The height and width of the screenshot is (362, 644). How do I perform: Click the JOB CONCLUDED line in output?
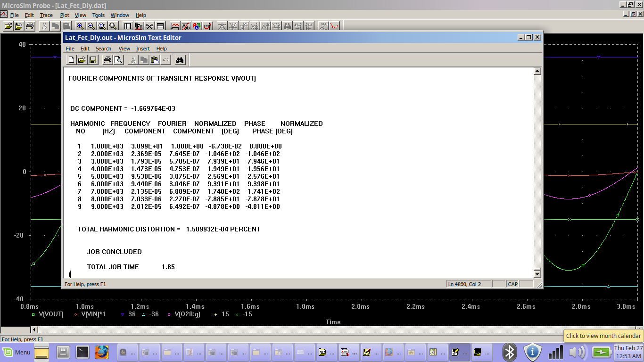point(114,252)
